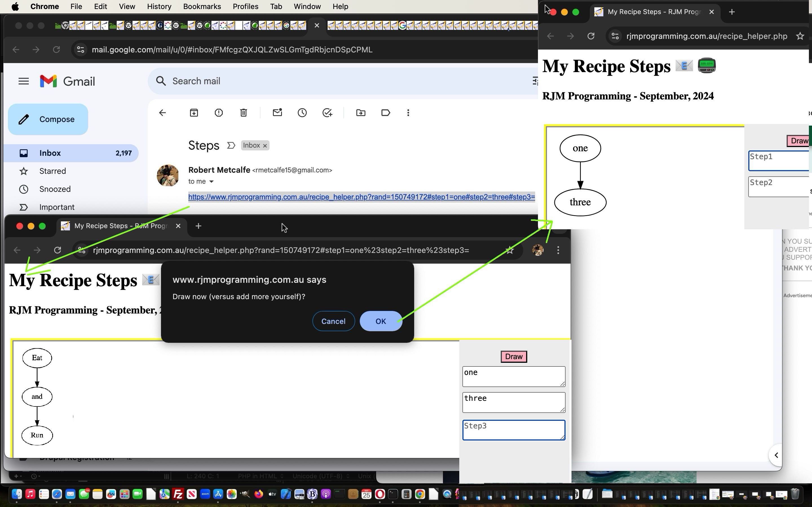Click Move to folder icon
The width and height of the screenshot is (812, 507).
tap(361, 113)
